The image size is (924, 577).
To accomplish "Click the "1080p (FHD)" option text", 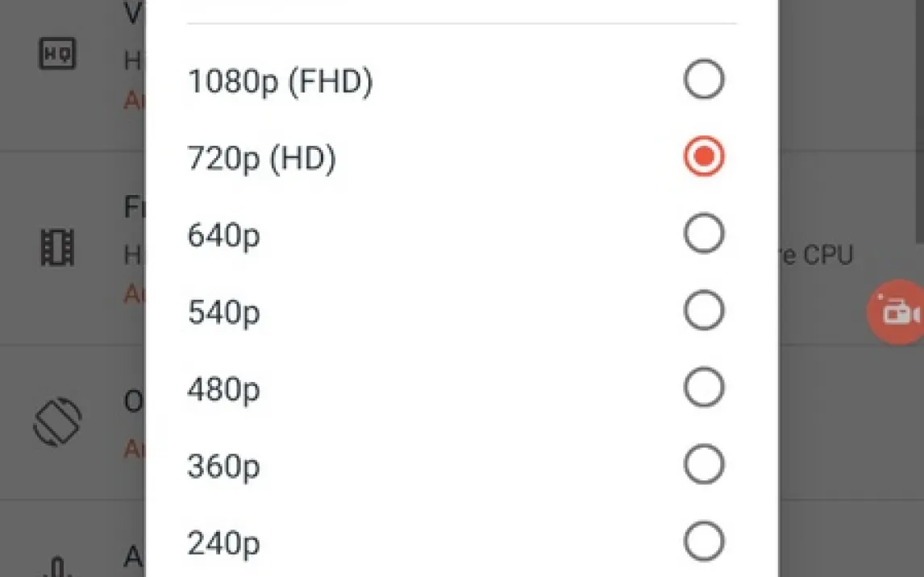I will (280, 81).
